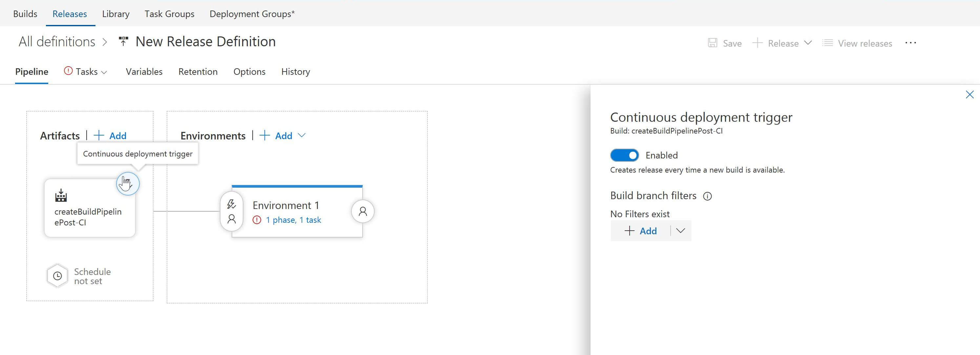
Task: Go to the Builds hub
Action: coord(25,14)
